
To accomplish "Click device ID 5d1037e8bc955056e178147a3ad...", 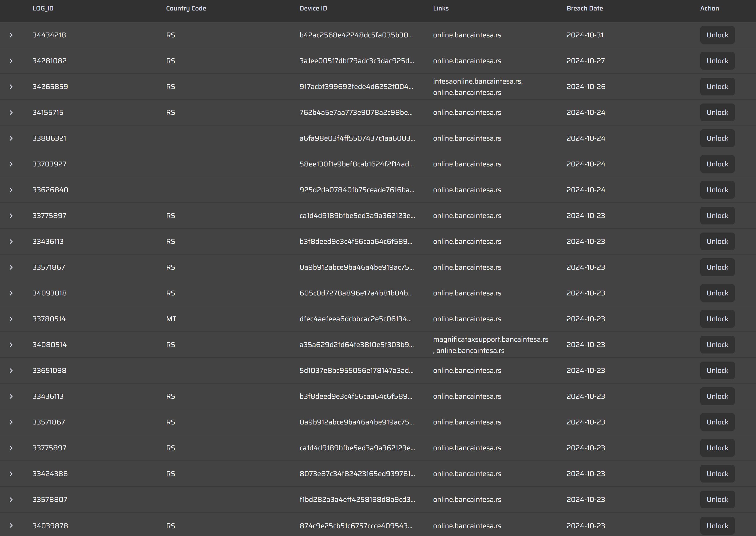I will pos(356,370).
